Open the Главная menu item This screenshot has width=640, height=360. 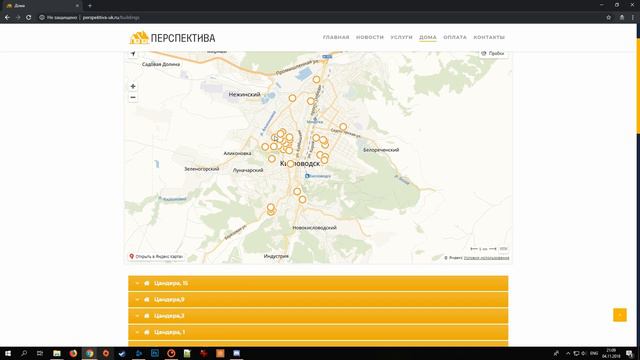336,37
